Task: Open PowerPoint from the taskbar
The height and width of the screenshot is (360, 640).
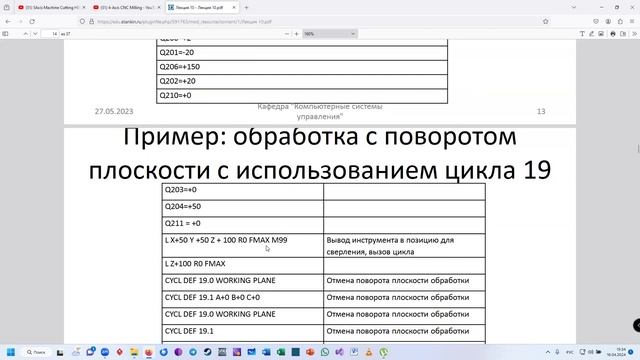Action: [310, 352]
